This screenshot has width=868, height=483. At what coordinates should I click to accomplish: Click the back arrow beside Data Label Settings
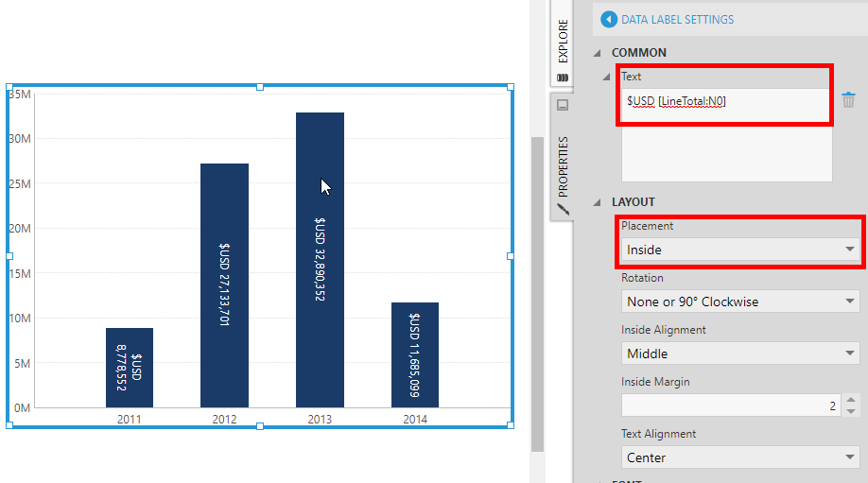(608, 19)
